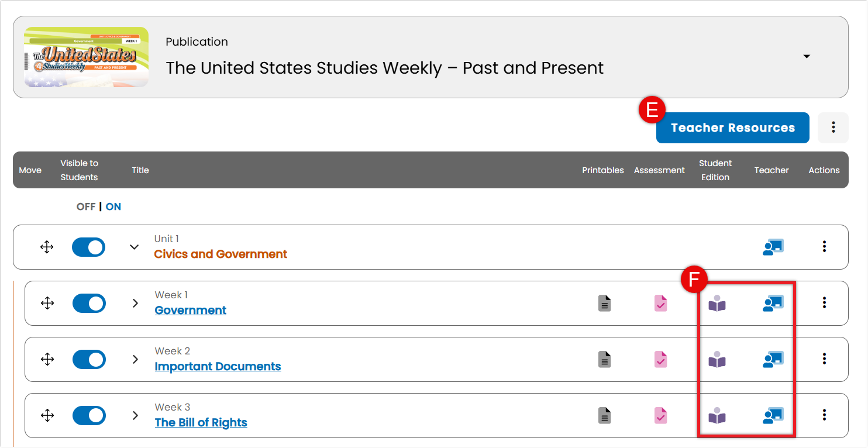Turn off visibility for The Bill of Rights
Screen dimensions: 868x448
tap(89, 415)
